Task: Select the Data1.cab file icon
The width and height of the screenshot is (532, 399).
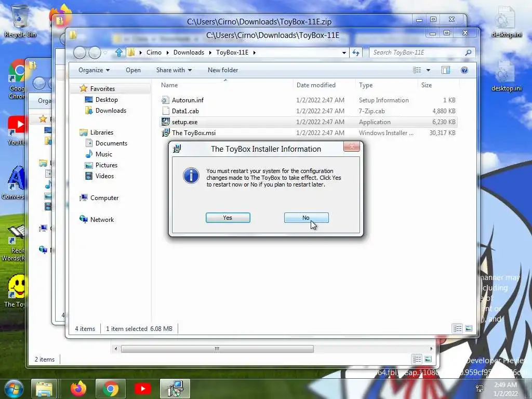Action: 165,111
